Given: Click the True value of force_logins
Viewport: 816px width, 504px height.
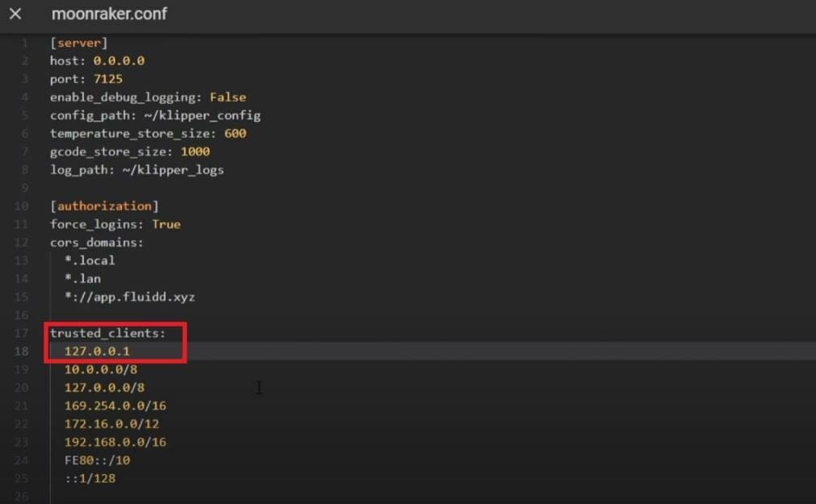Looking at the screenshot, I should pos(166,224).
